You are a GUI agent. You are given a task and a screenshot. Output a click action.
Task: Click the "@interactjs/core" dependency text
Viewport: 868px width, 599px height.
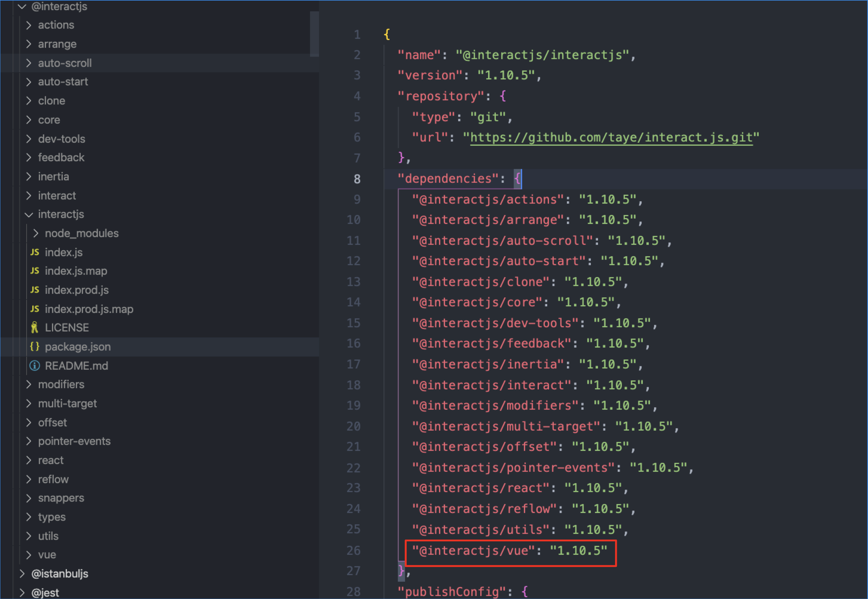(x=477, y=302)
